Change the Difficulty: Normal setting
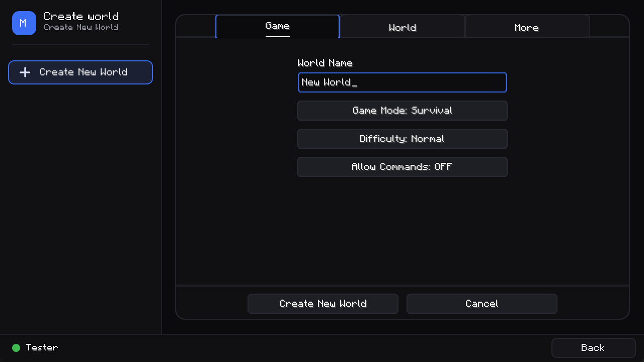The width and height of the screenshot is (644, 362). [403, 139]
